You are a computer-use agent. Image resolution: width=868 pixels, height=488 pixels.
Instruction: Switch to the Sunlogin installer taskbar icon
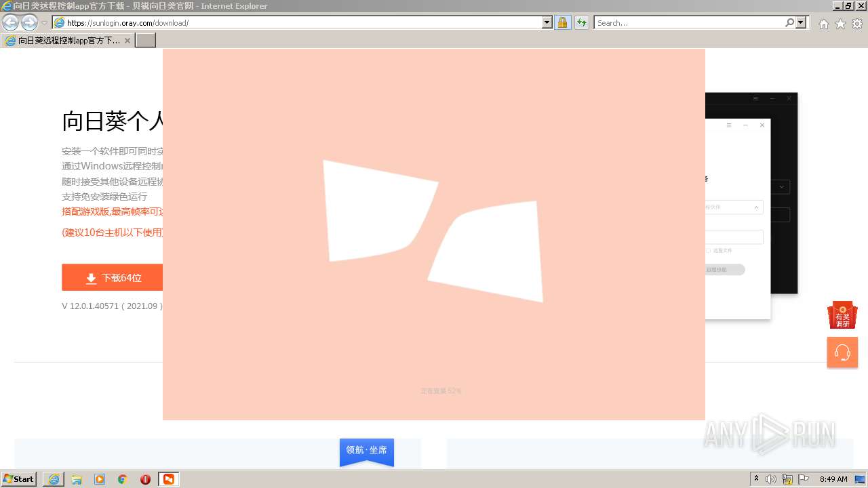168,479
